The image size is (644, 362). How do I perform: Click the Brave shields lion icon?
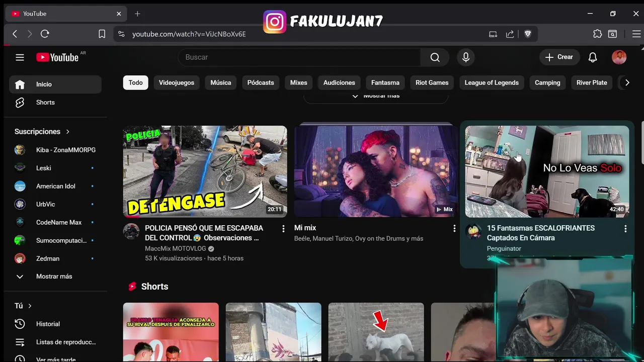pyautogui.click(x=528, y=34)
